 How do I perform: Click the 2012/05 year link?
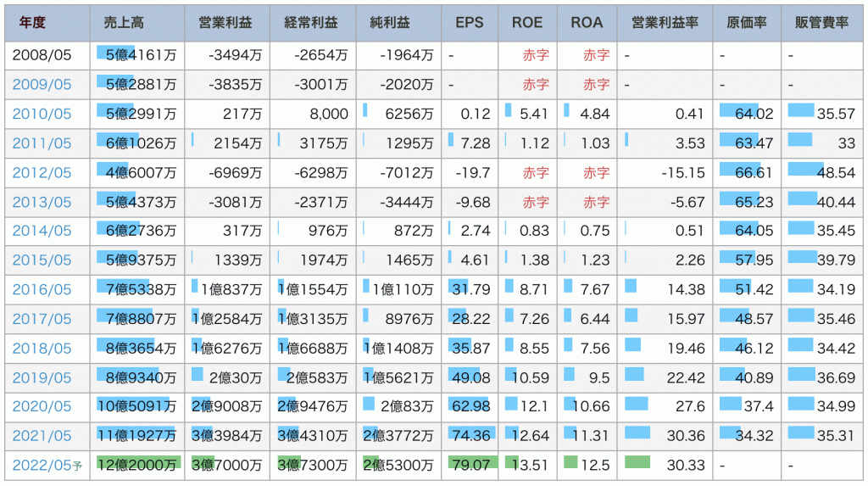[x=42, y=173]
